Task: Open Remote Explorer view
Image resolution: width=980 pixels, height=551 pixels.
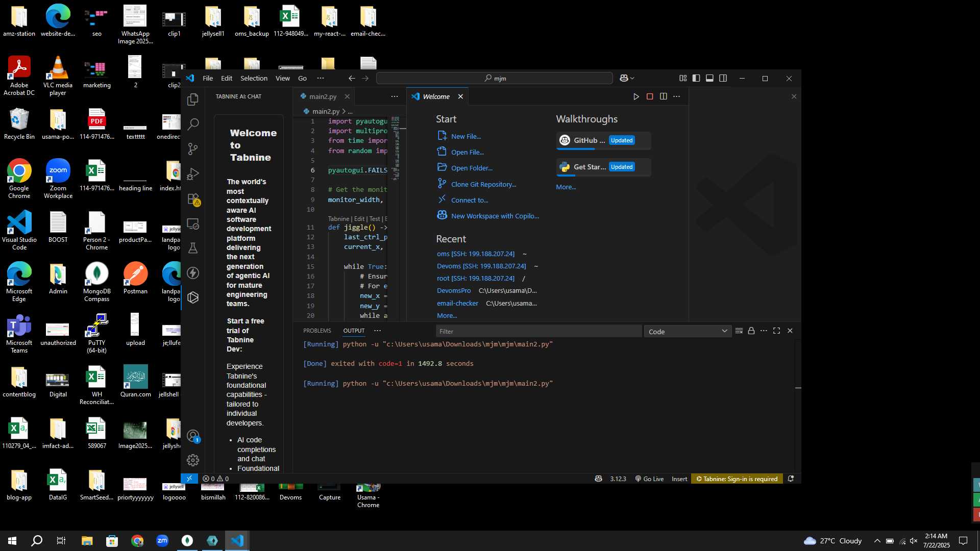Action: 193,224
